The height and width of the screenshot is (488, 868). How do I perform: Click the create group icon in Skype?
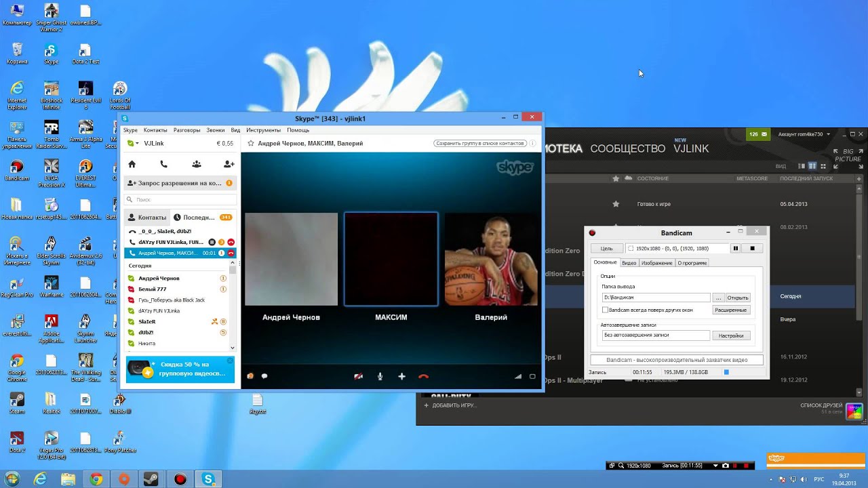(196, 164)
